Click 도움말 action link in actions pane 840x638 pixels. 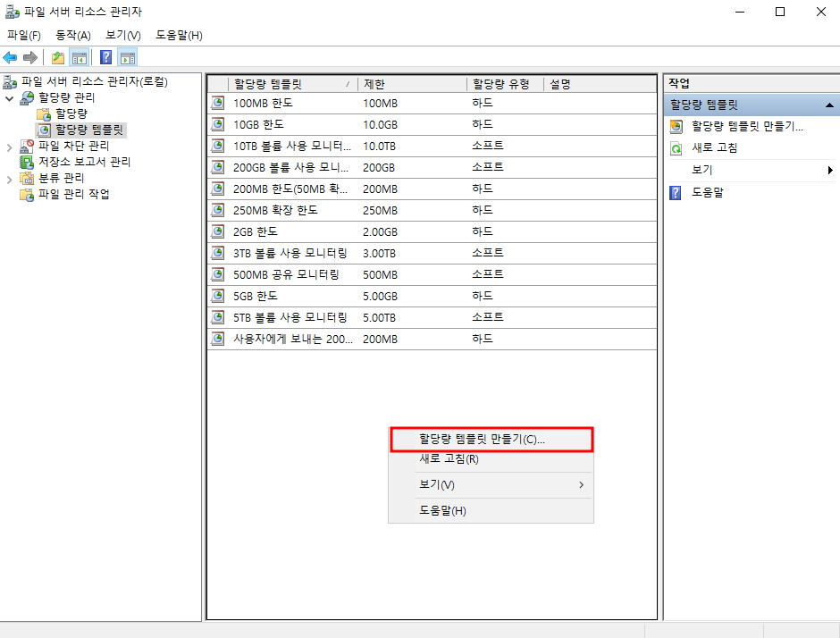[708, 192]
